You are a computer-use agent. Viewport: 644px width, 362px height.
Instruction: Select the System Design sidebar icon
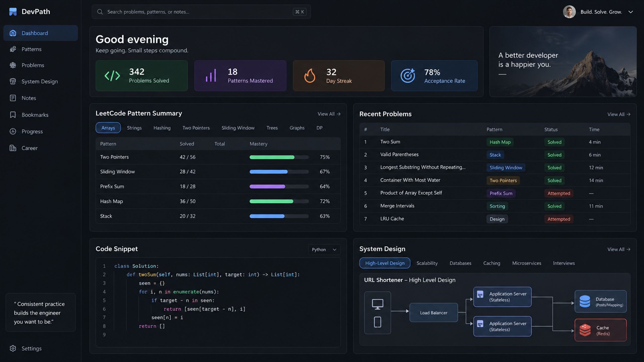pos(13,81)
